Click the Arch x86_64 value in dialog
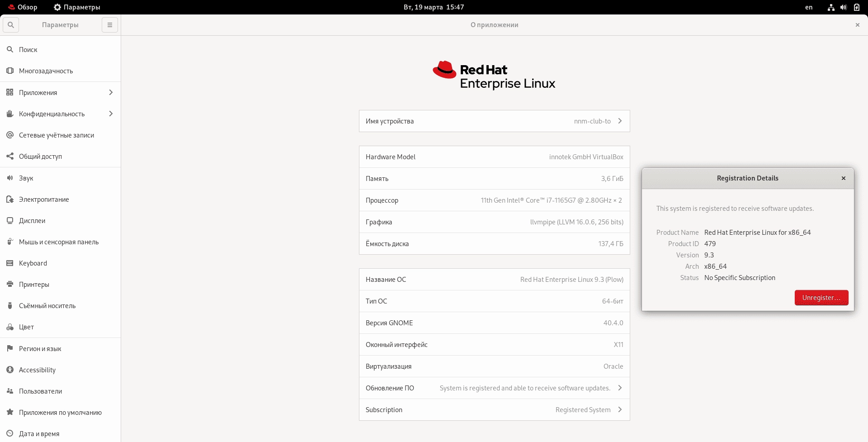 (x=716, y=266)
